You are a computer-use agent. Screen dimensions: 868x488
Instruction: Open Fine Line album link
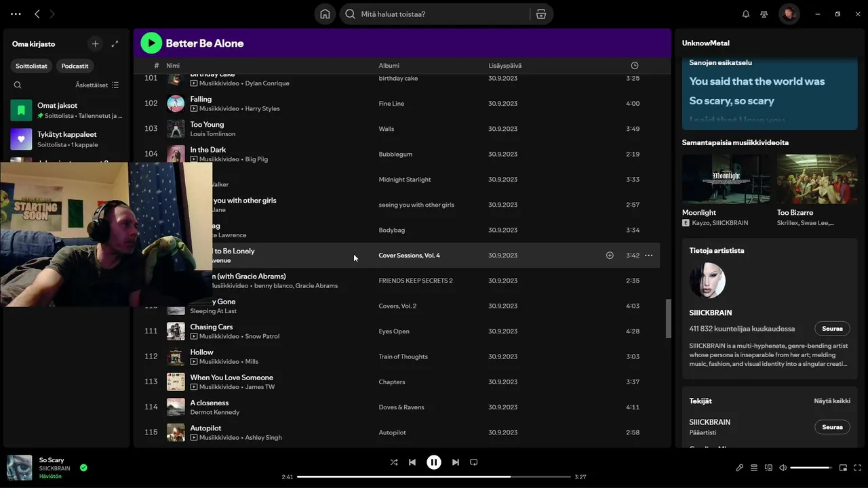pyautogui.click(x=391, y=104)
